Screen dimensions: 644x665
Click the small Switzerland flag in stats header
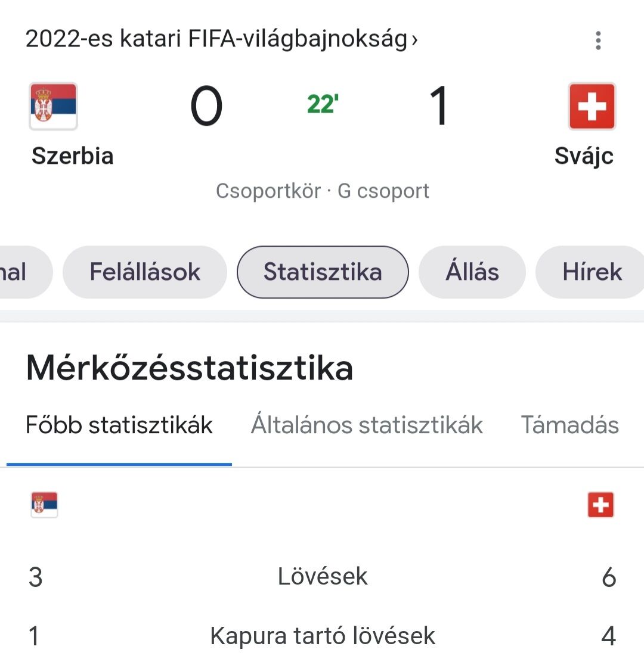tap(600, 504)
